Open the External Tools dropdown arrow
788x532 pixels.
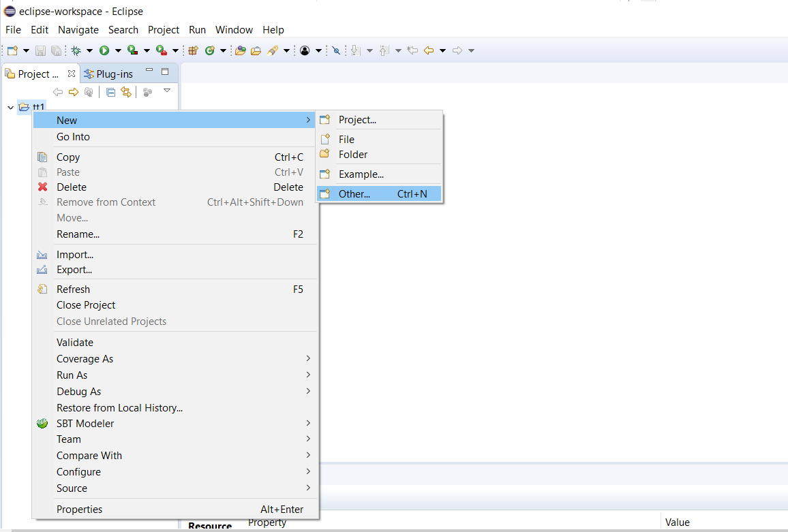[175, 50]
